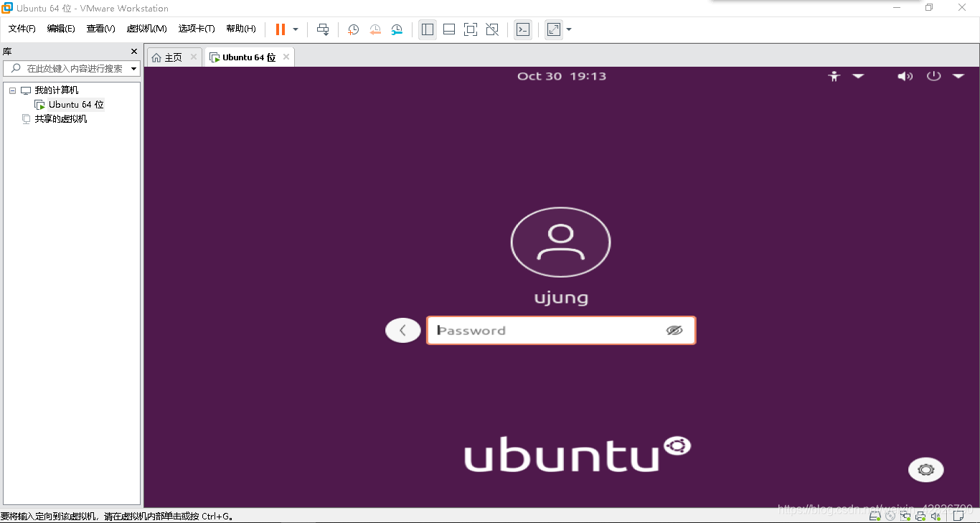Image resolution: width=980 pixels, height=523 pixels.
Task: Enter full screen mode
Action: click(x=471, y=29)
